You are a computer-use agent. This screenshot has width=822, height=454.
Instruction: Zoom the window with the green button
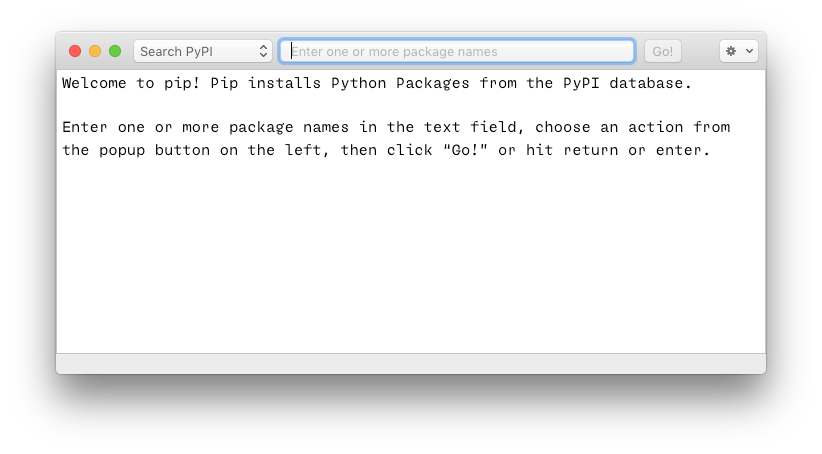[x=115, y=51]
